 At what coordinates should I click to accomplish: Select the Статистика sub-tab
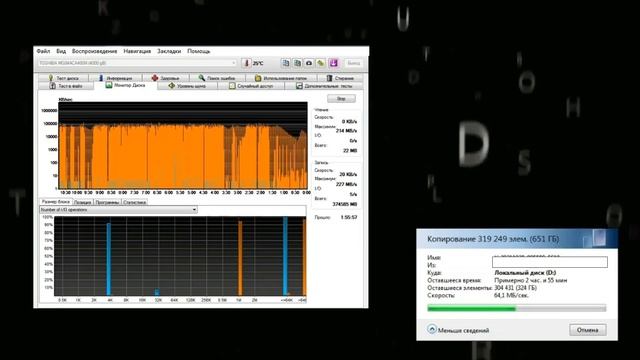click(x=134, y=202)
